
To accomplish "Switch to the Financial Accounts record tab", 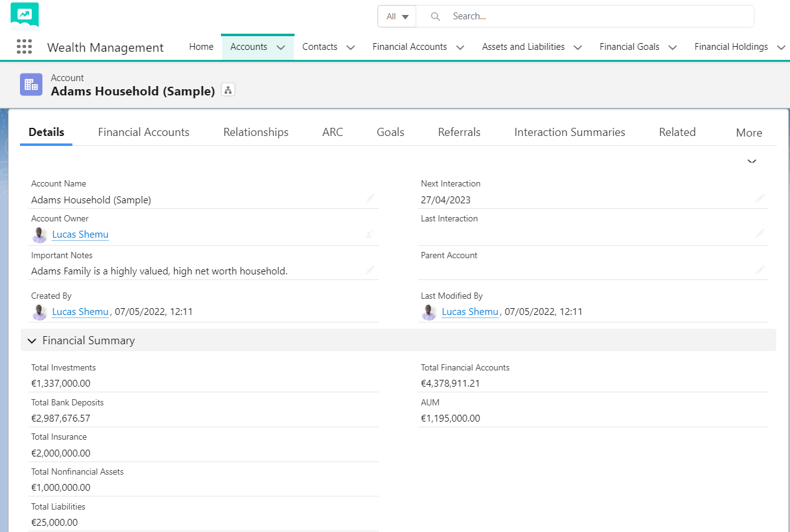I will click(144, 132).
